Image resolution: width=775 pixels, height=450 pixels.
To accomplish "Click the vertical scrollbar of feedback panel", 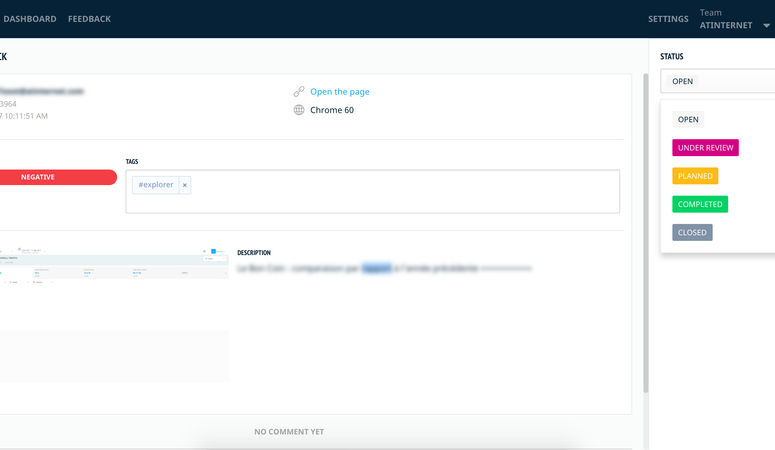I will click(x=646, y=232).
